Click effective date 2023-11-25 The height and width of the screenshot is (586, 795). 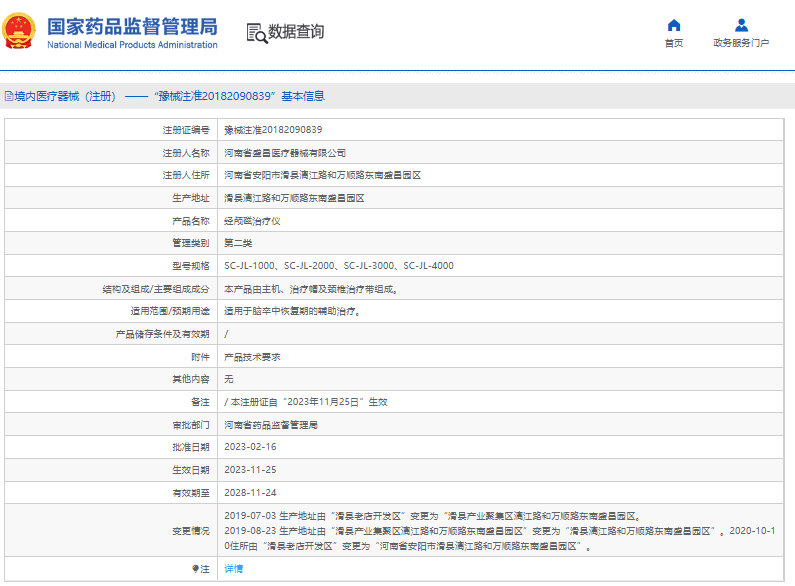(250, 469)
